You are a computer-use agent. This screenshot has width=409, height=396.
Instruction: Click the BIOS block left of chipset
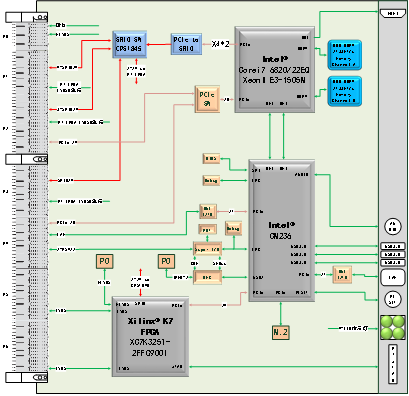click(x=211, y=159)
